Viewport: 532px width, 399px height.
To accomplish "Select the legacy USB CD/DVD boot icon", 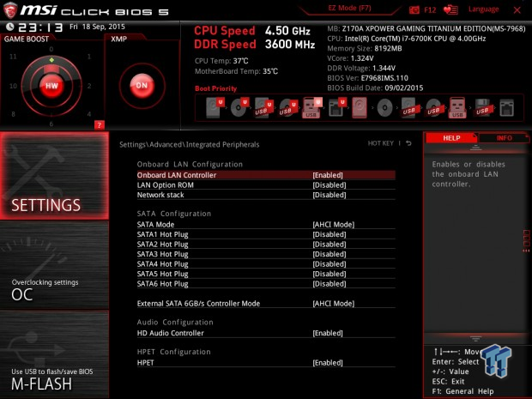I will coord(433,108).
